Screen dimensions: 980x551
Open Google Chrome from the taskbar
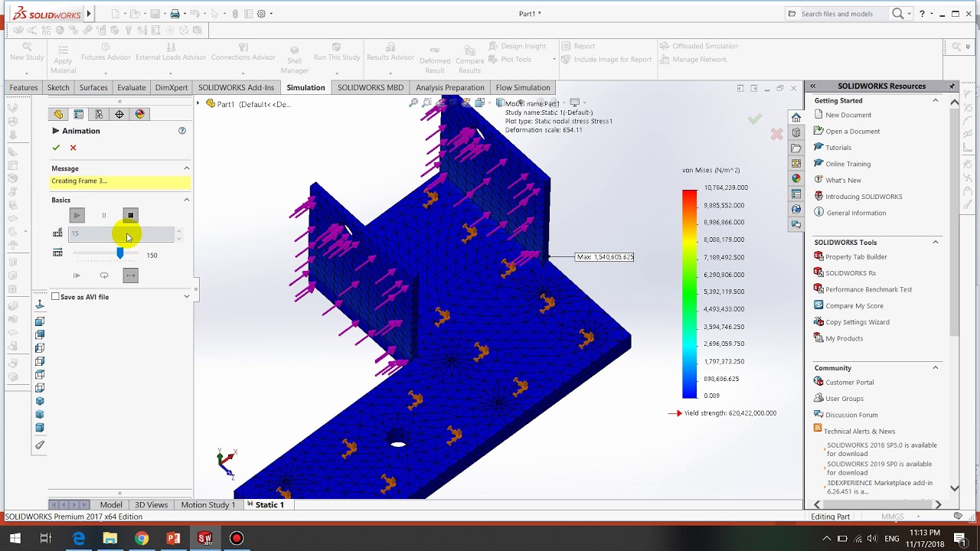(x=142, y=539)
